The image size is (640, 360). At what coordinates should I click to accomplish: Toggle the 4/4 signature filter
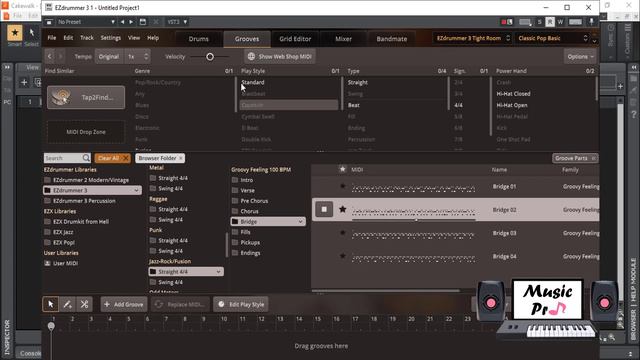click(x=458, y=105)
